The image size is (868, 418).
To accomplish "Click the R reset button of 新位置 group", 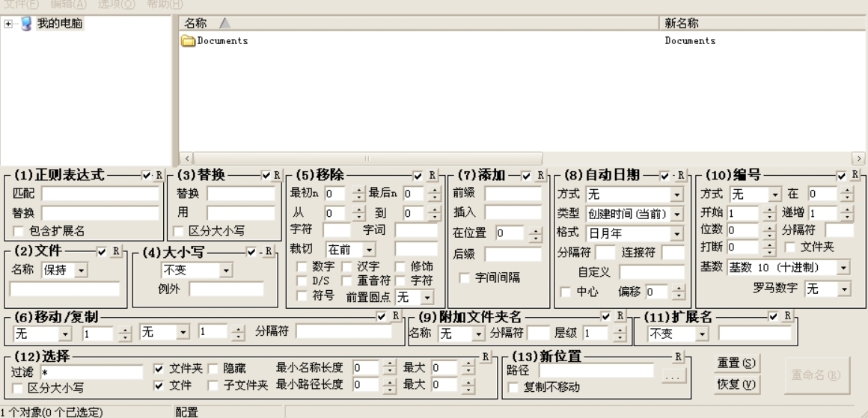I will pos(678,357).
